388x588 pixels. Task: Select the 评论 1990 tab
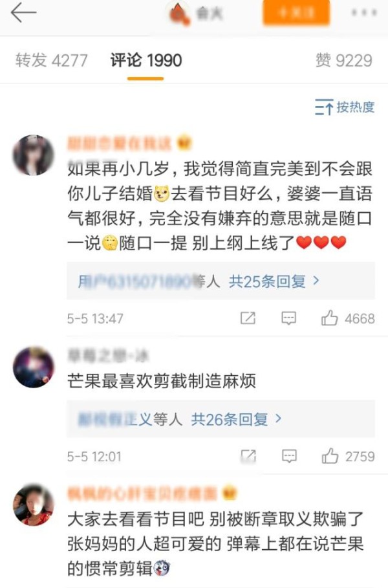[146, 60]
